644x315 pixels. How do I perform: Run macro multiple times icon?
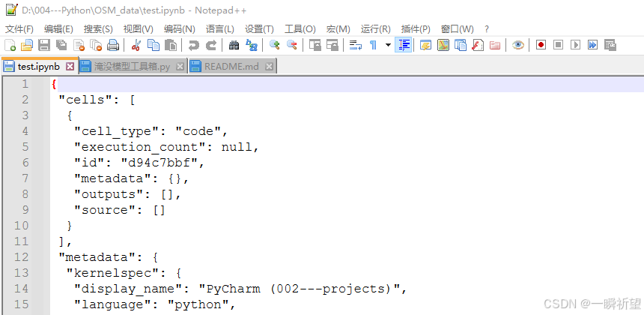tap(592, 45)
